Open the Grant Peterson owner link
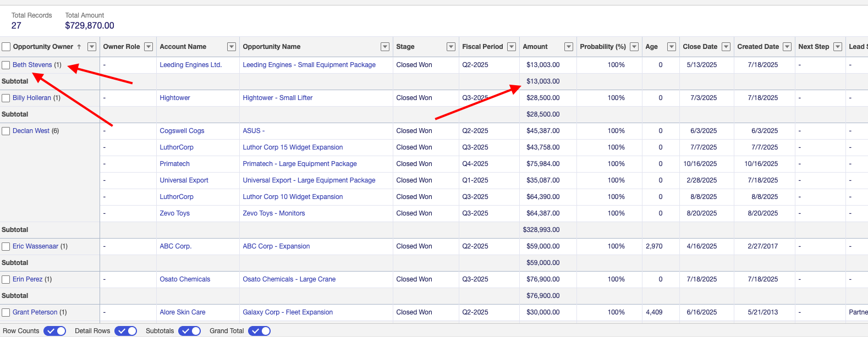Viewport: 868px width, 337px height. point(35,312)
